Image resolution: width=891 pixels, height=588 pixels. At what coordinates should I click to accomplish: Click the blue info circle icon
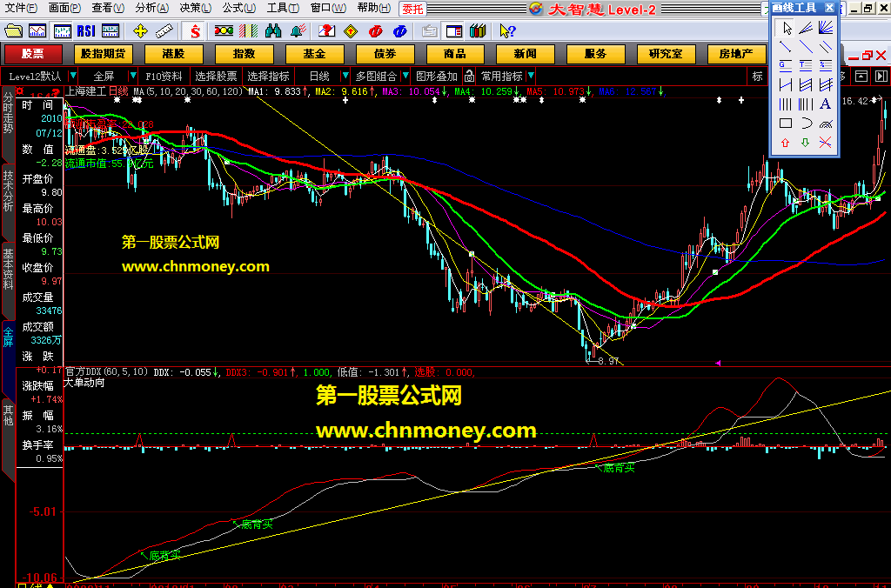(x=399, y=30)
